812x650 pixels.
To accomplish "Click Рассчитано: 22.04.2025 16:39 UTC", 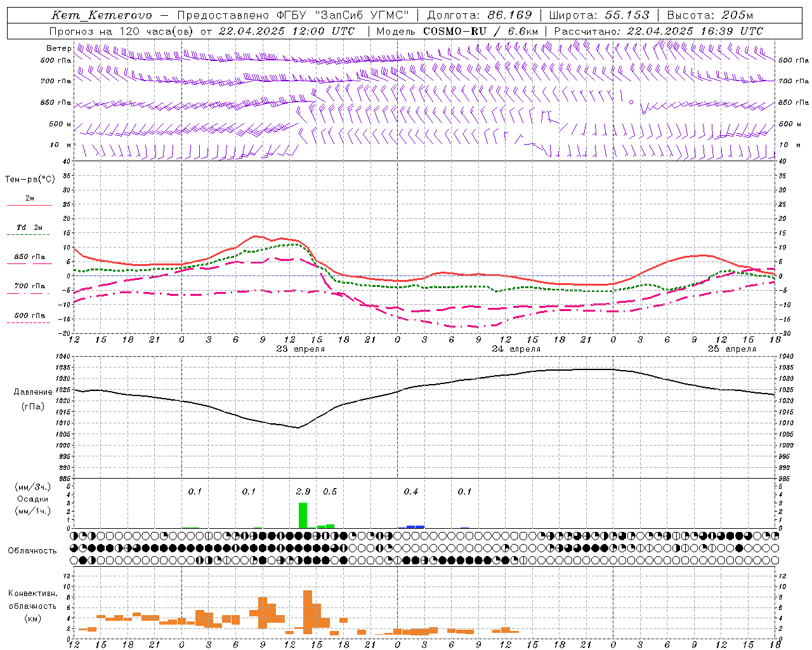I will click(658, 31).
